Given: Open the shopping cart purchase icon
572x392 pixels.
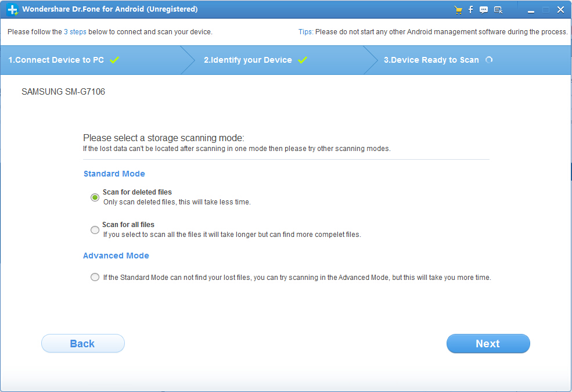Looking at the screenshot, I should [x=458, y=10].
